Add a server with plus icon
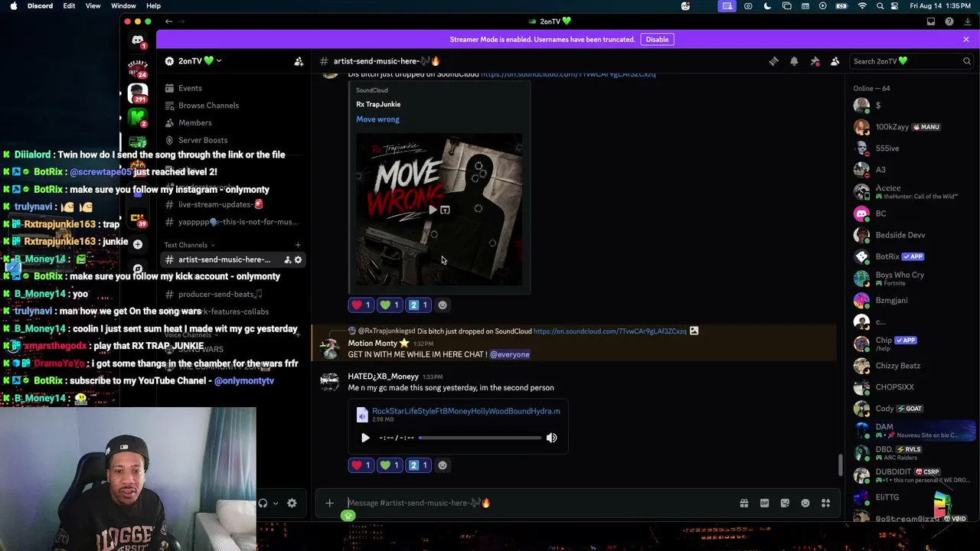 coord(138,244)
